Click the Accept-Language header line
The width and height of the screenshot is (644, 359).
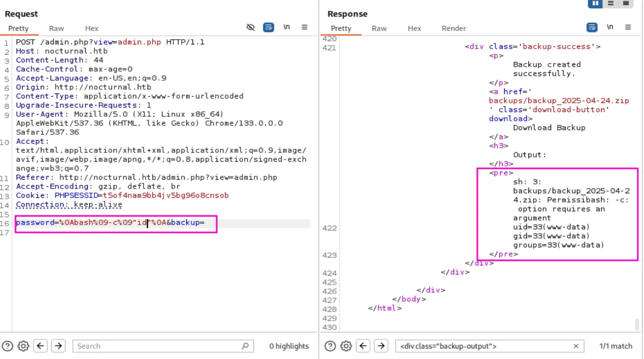[x=91, y=78]
